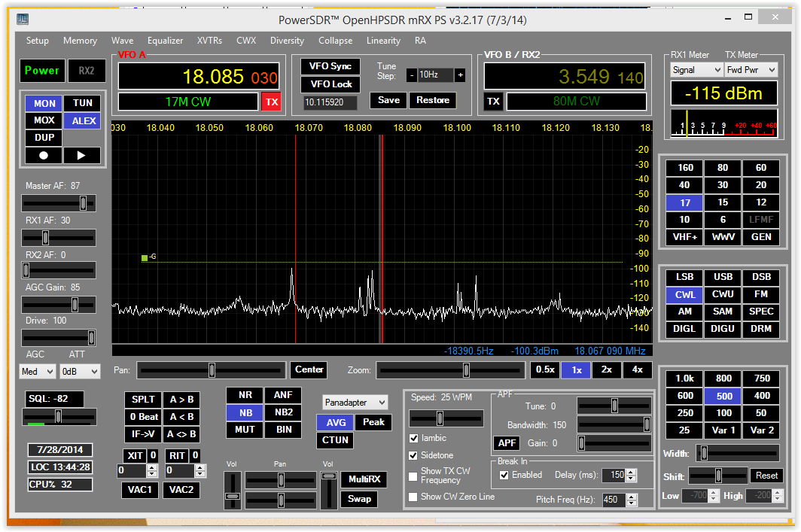Click the Tune Step plus button
801x532 pixels.
click(x=460, y=75)
